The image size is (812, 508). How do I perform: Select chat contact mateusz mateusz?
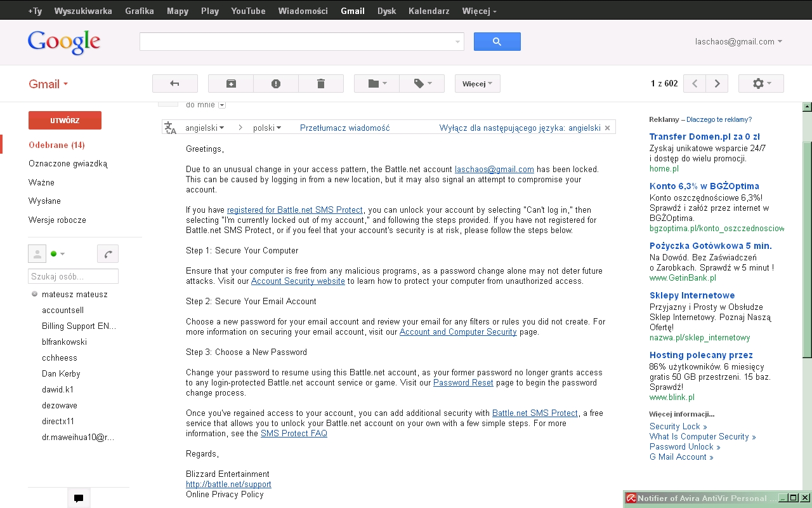pyautogui.click(x=75, y=295)
